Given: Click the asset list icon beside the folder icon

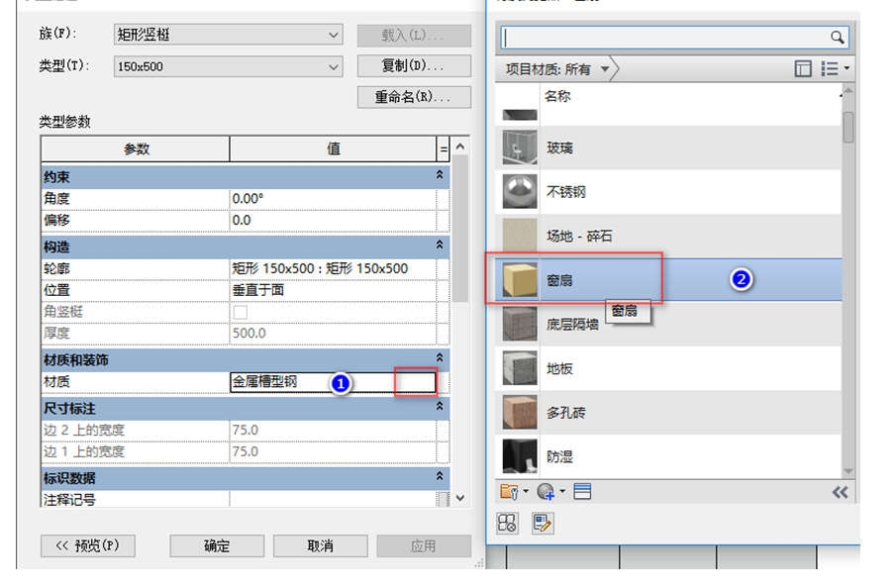Looking at the screenshot, I should pyautogui.click(x=583, y=492).
